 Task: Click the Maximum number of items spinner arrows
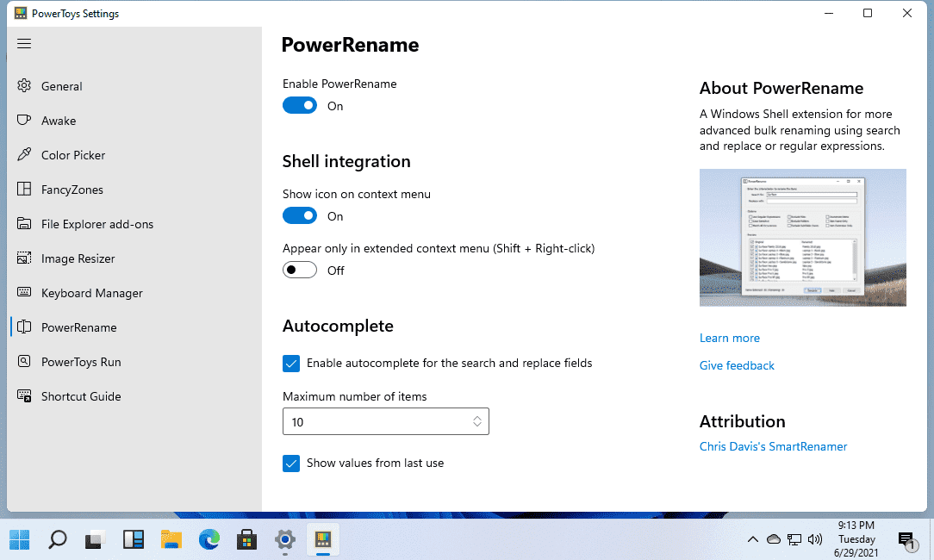477,421
